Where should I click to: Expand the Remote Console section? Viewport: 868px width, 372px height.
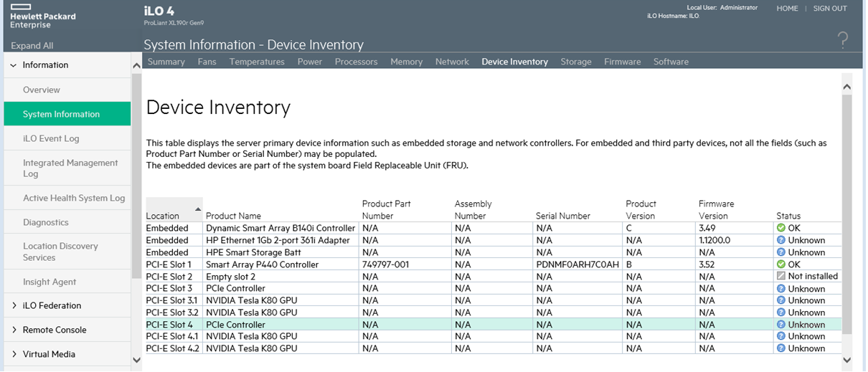point(14,330)
